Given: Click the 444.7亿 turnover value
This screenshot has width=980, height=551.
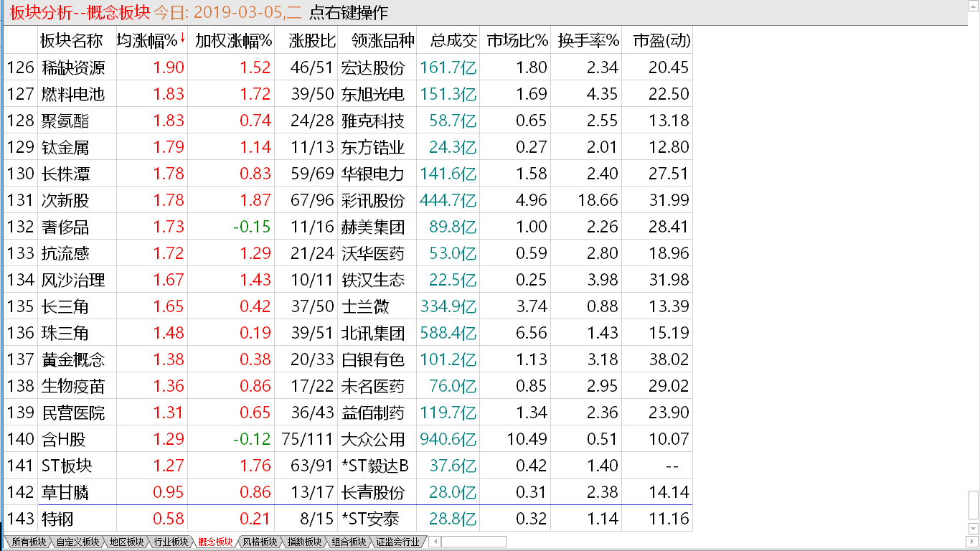Looking at the screenshot, I should point(448,200).
